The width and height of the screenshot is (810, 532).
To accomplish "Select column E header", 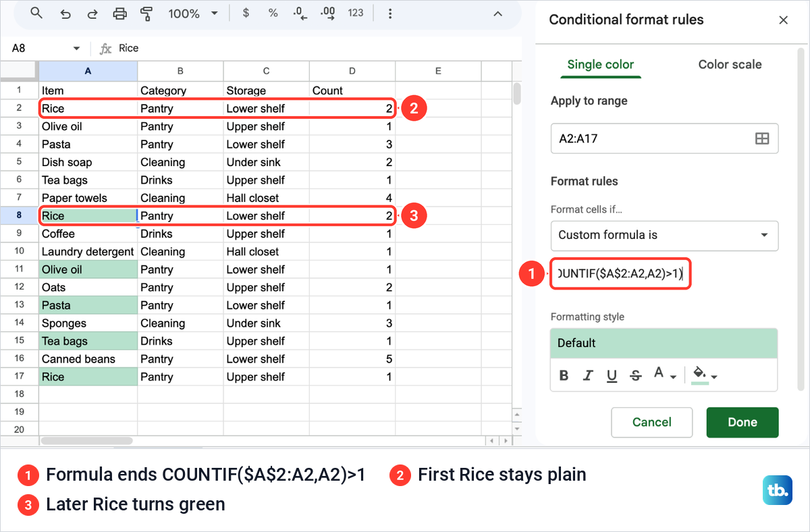I will (438, 71).
